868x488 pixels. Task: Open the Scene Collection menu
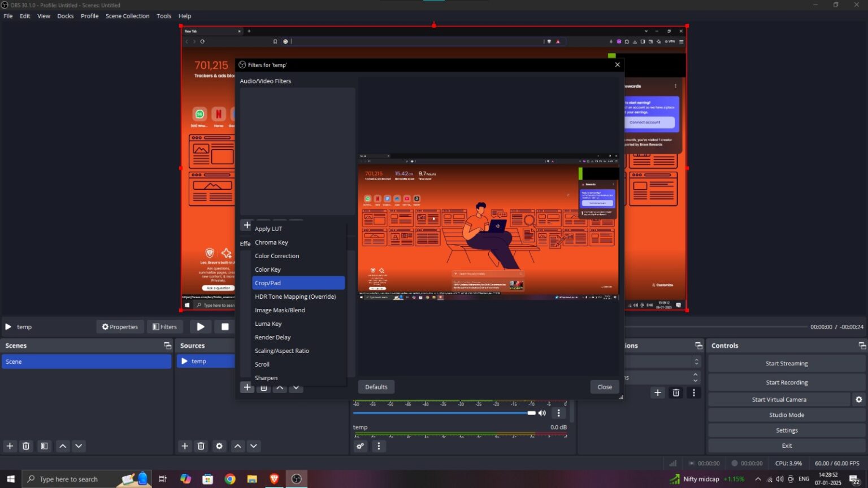click(127, 16)
